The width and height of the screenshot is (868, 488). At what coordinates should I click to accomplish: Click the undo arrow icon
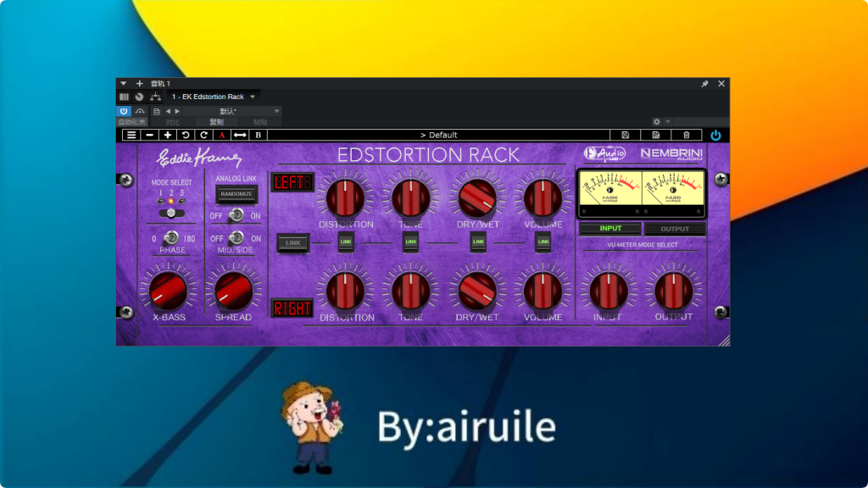point(186,135)
